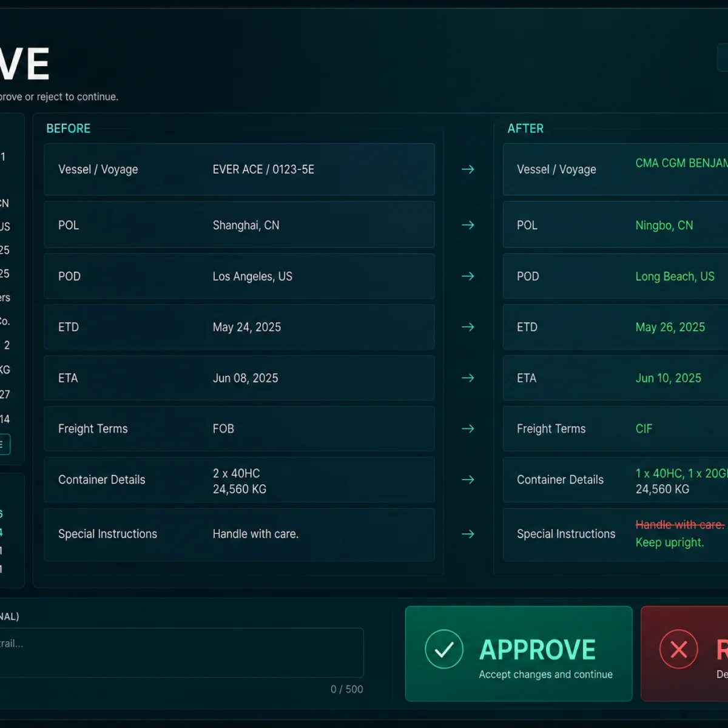This screenshot has height=728, width=728.
Task: Select Before 'Special Instructions' label
Action: 107,534
